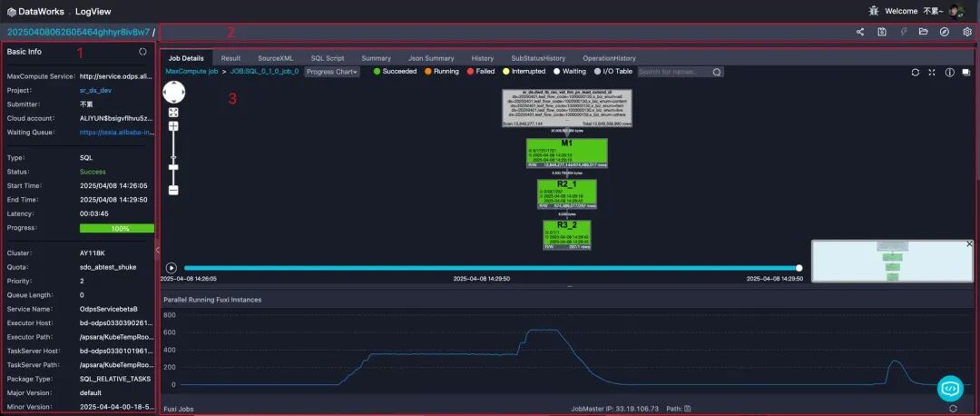Toggle the Interrupted status filter

tap(524, 72)
